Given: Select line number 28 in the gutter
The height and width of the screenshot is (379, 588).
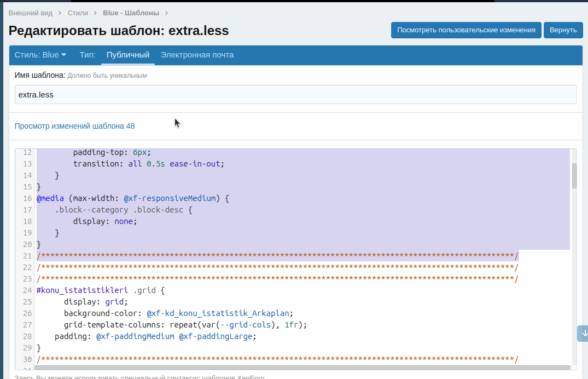Looking at the screenshot, I should (x=27, y=336).
